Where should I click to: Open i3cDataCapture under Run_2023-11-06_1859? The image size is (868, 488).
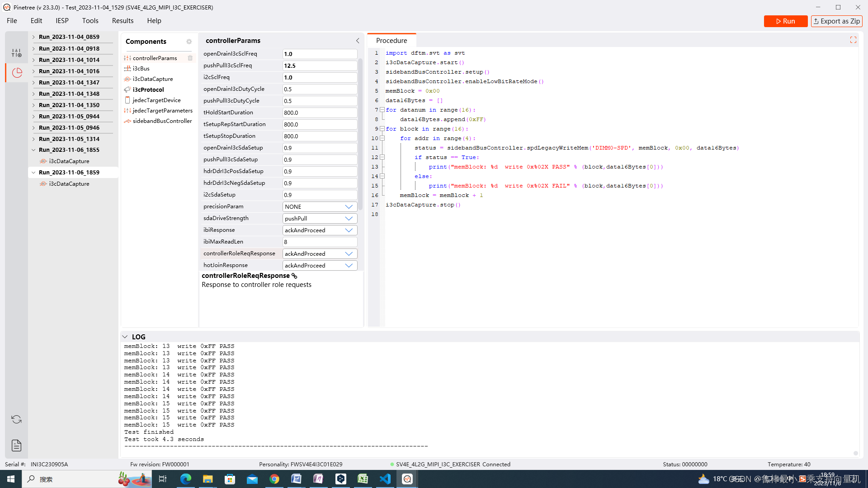pos(69,184)
